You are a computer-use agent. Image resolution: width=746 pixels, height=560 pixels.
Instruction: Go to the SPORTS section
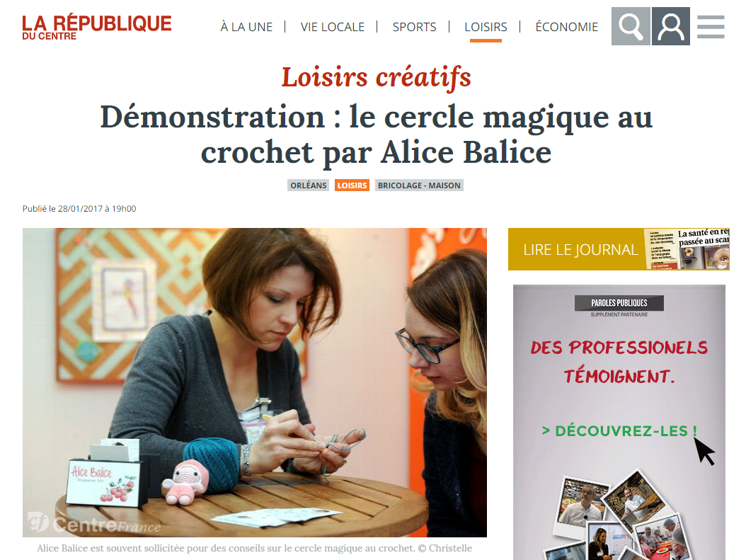(414, 27)
